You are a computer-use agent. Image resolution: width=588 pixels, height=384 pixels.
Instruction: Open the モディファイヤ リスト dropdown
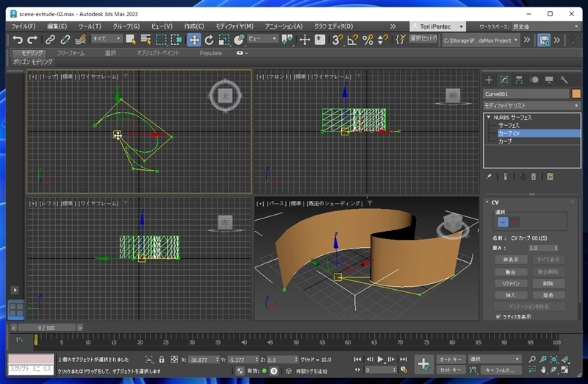pyautogui.click(x=531, y=106)
